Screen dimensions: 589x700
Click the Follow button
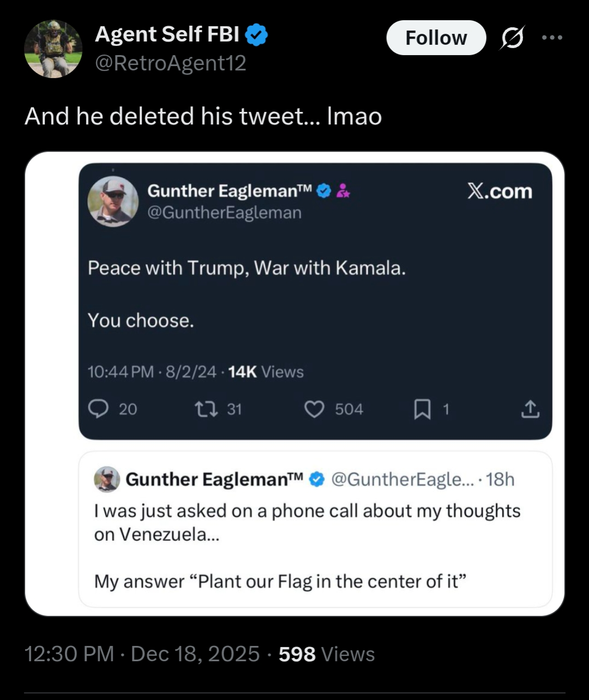(436, 38)
